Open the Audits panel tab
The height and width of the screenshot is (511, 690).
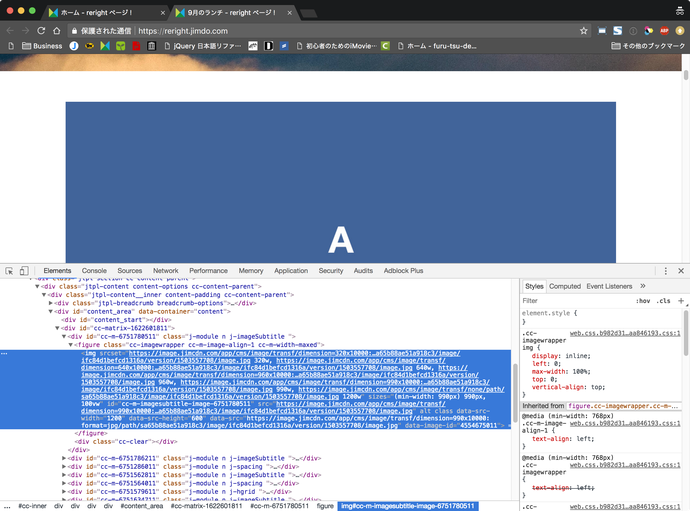(x=363, y=271)
